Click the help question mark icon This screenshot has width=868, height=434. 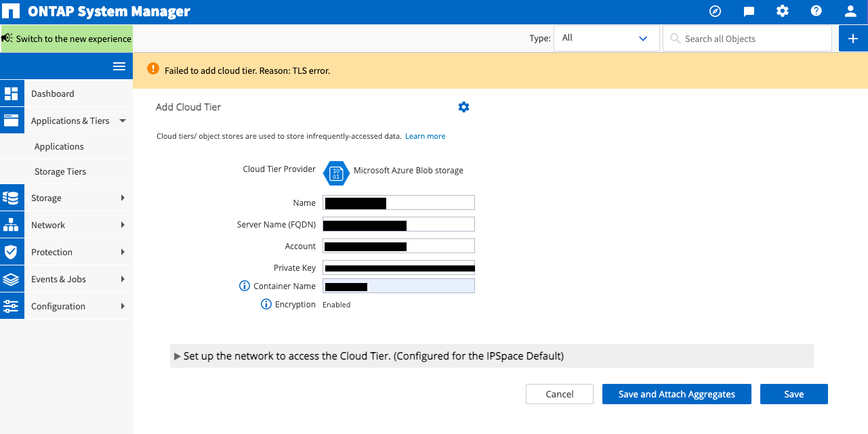pos(817,12)
